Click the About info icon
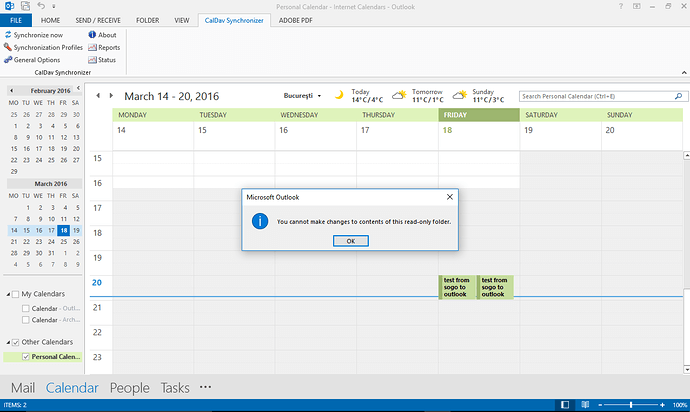 [x=92, y=34]
